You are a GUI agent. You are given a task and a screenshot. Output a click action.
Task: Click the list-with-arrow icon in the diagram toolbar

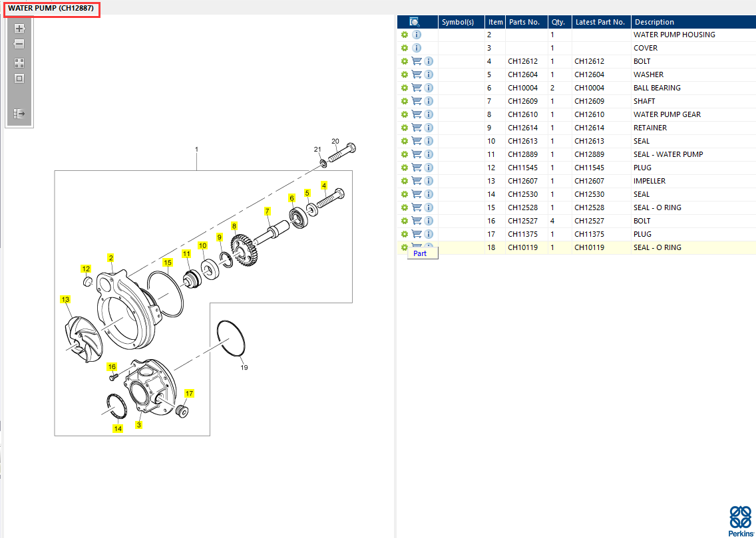tap(19, 114)
